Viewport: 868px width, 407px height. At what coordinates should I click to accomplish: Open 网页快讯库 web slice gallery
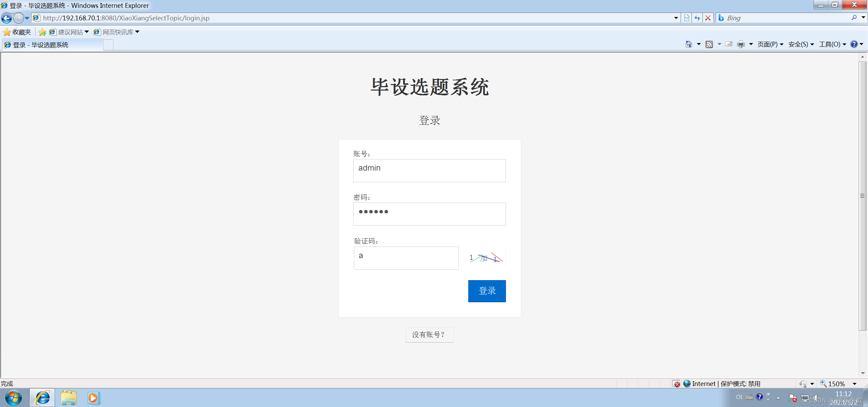pyautogui.click(x=116, y=32)
